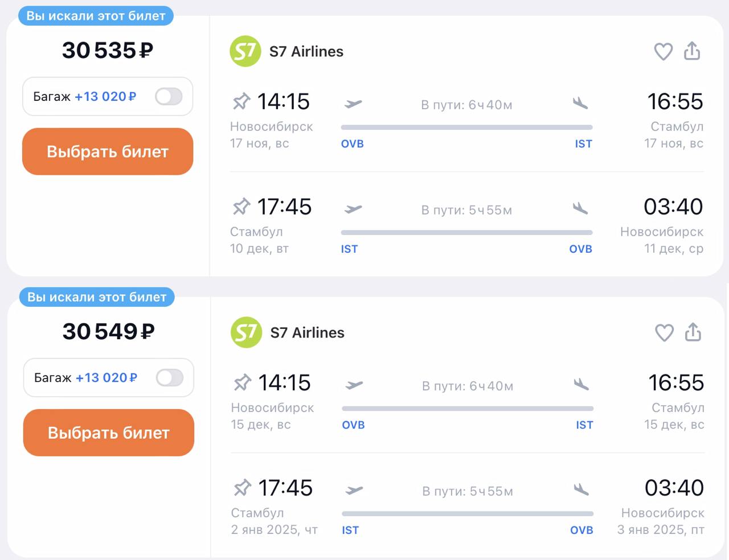Screen dimensions: 729x560
Task: Click route progress bar of 2 янв 2025 flight
Action: (468, 514)
